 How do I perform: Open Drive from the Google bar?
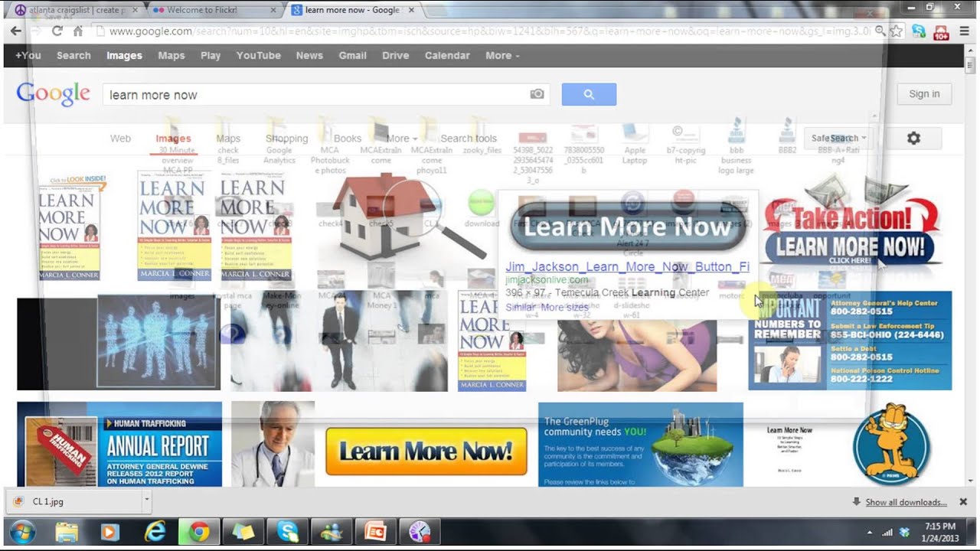click(x=395, y=55)
